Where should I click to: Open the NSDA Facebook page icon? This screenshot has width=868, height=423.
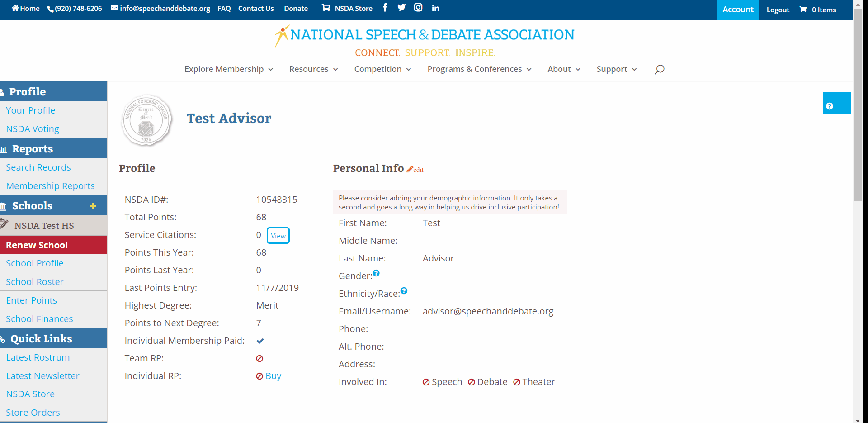point(385,8)
